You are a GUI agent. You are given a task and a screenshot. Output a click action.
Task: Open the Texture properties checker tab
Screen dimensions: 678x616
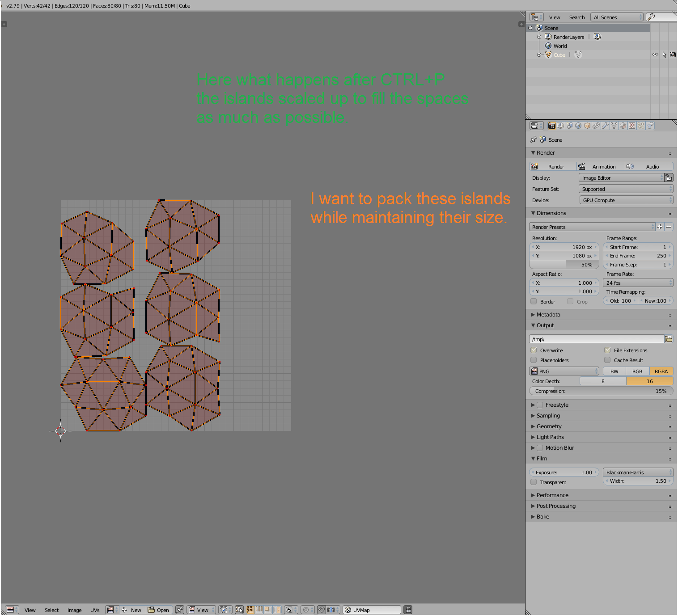(x=631, y=126)
